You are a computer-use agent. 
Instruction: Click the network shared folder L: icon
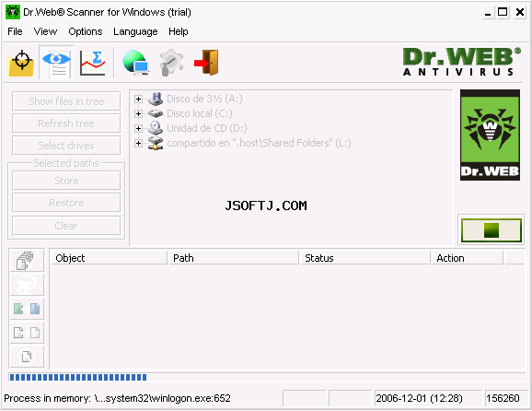coord(156,143)
